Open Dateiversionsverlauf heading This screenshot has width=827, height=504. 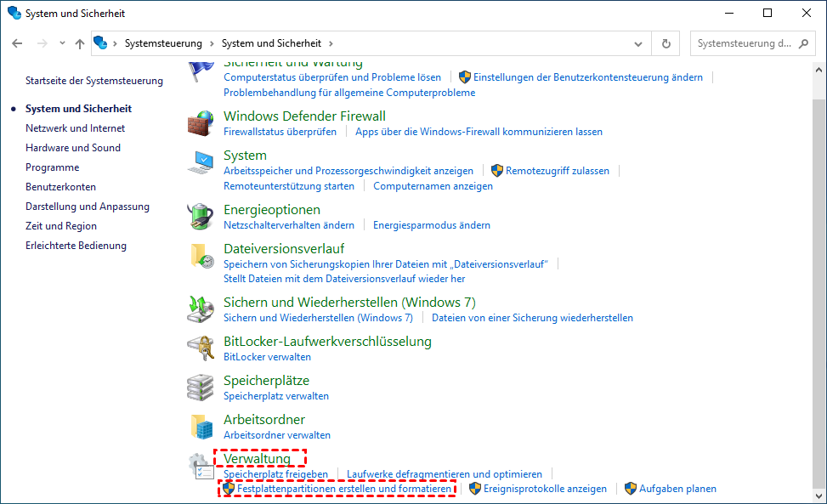(284, 249)
